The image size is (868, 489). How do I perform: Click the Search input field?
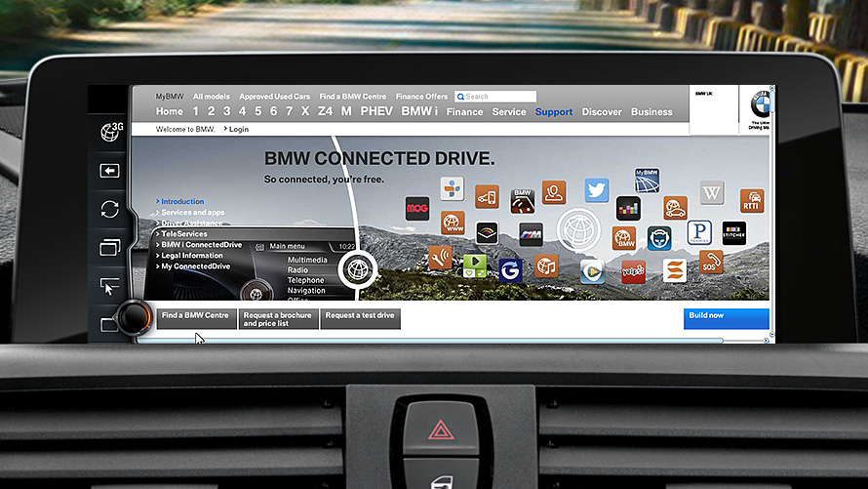pos(495,97)
